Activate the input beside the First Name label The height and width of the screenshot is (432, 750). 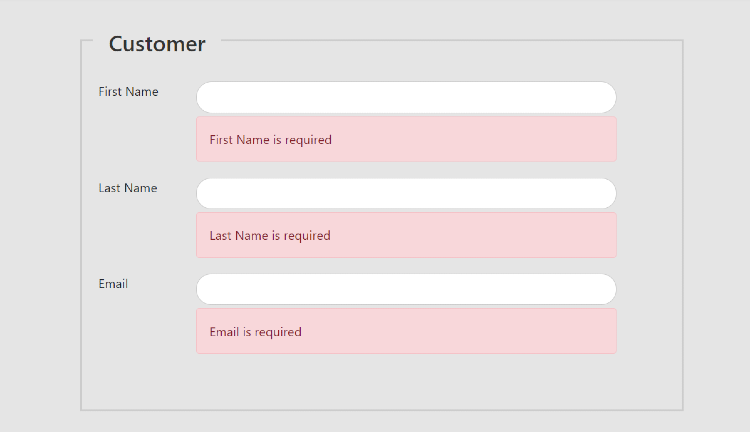point(406,97)
